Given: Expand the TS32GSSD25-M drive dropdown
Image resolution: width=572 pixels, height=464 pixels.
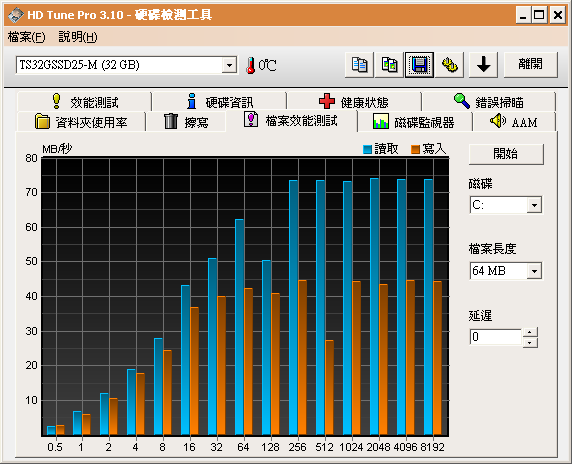Looking at the screenshot, I should click(229, 65).
